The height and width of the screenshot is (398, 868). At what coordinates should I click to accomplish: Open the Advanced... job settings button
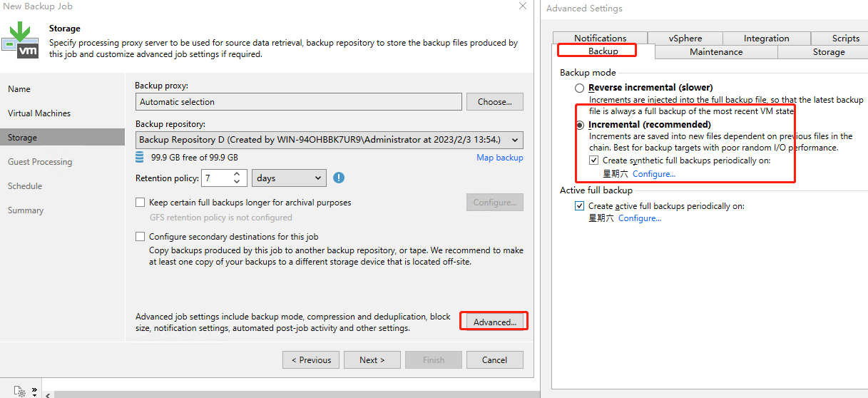pyautogui.click(x=495, y=322)
